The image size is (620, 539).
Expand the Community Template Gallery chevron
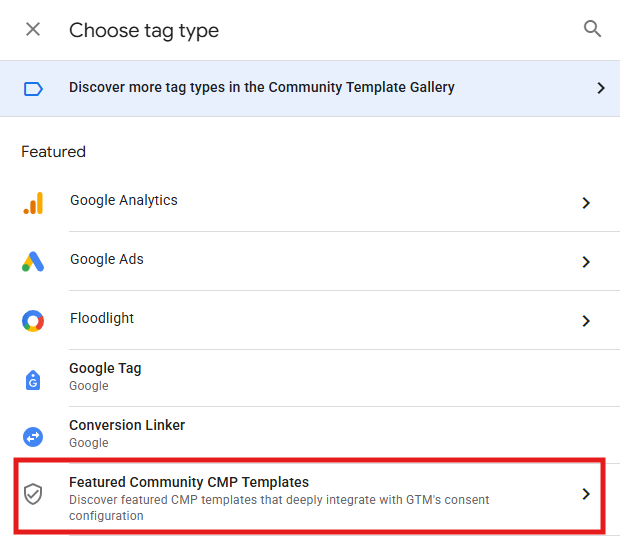click(601, 88)
